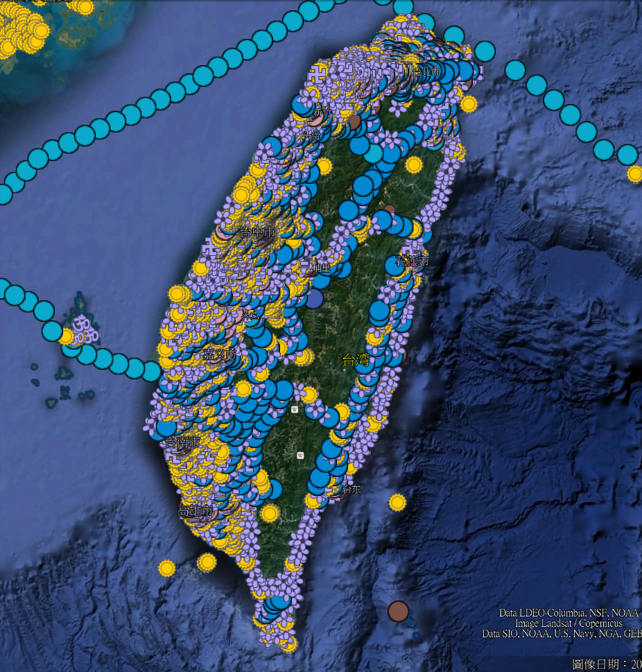Image resolution: width=642 pixels, height=672 pixels.
Task: Select the 花莲市 city label
Action: tap(412, 261)
